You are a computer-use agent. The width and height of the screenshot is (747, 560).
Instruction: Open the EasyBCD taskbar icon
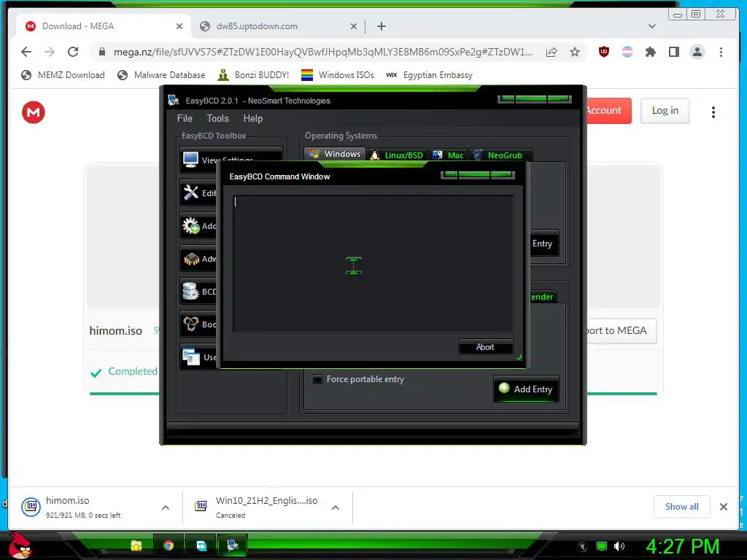pyautogui.click(x=233, y=545)
